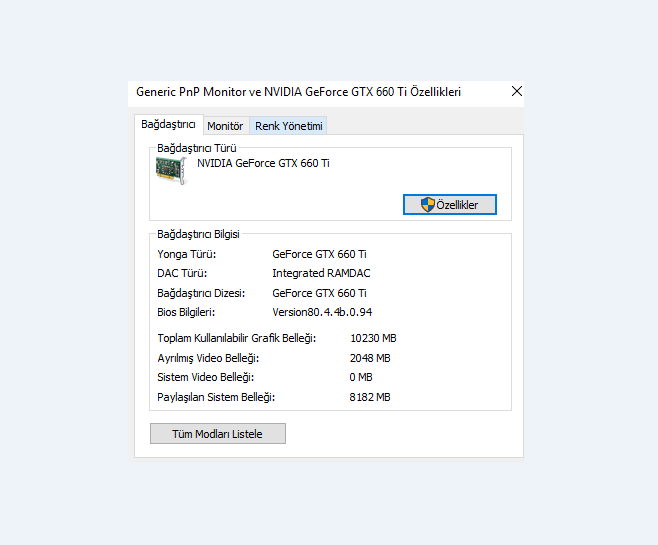This screenshot has width=658, height=545.
Task: Click the 'Sistem Video Belleği:' label
Action: (x=206, y=377)
